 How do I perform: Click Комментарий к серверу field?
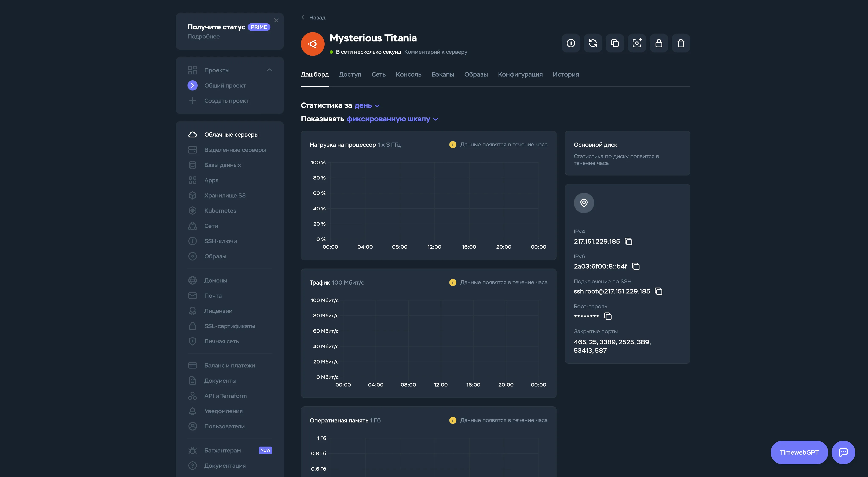point(435,52)
